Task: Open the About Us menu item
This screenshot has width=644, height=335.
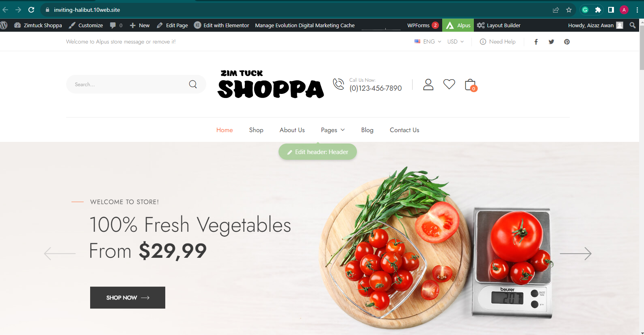Action: click(x=292, y=130)
